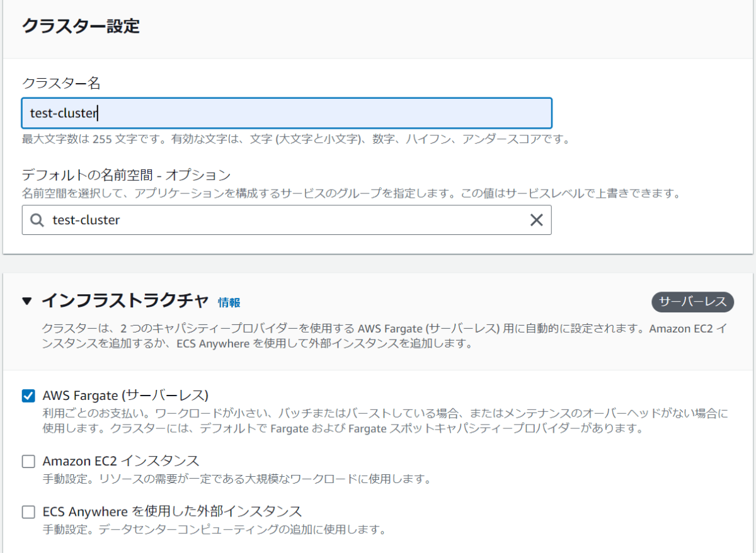Click the クラスター設定 heading

pyautogui.click(x=81, y=26)
